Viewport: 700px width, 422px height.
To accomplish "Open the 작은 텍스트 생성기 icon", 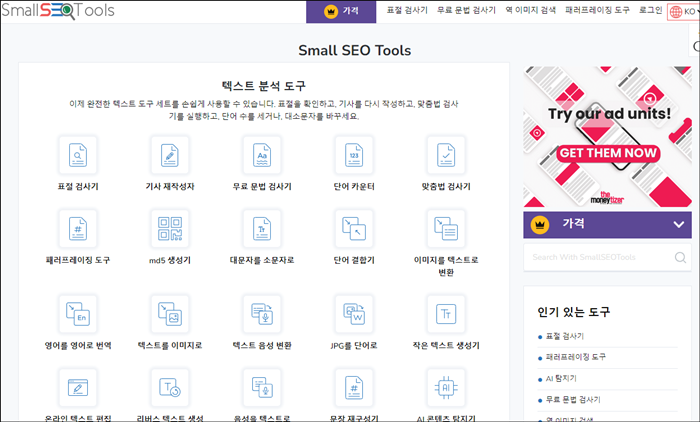I will 446,314.
